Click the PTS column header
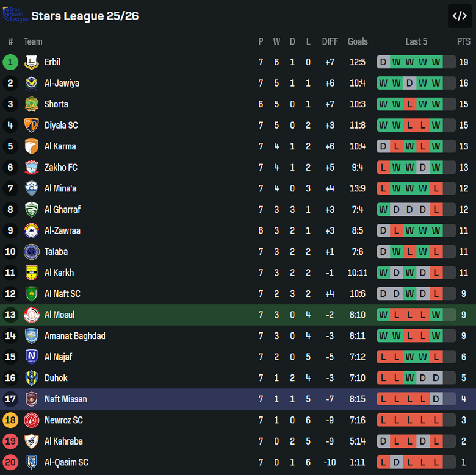Image resolution: width=476 pixels, height=475 pixels. point(464,41)
